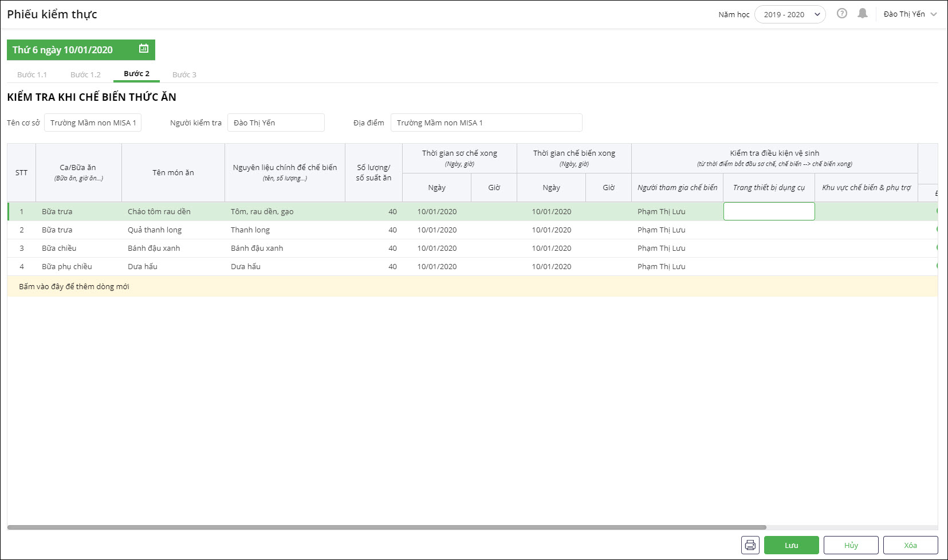Go to the Bước 3 tab
This screenshot has height=560, width=948.
tap(184, 74)
